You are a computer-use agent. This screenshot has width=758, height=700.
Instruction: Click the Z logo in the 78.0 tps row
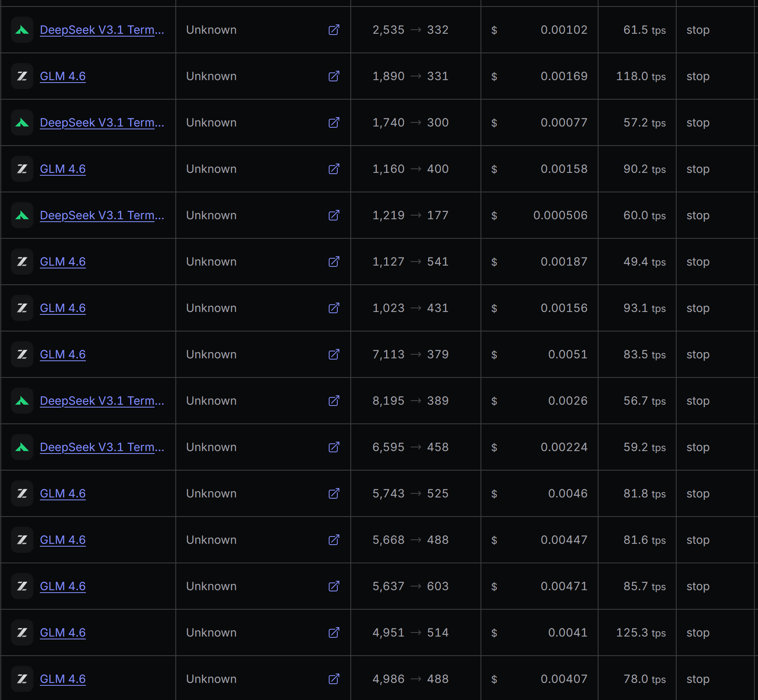pos(22,679)
